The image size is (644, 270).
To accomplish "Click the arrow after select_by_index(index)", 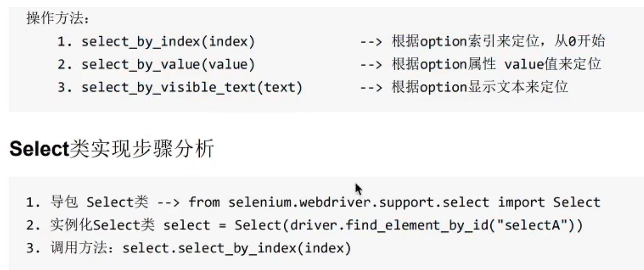I will coord(371,42).
